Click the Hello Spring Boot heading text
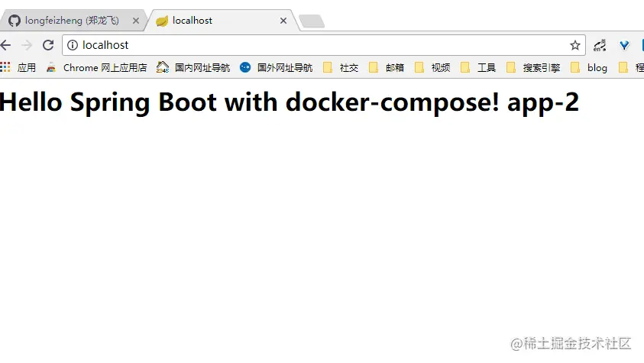Screen dimensions: 644x363 pos(289,102)
